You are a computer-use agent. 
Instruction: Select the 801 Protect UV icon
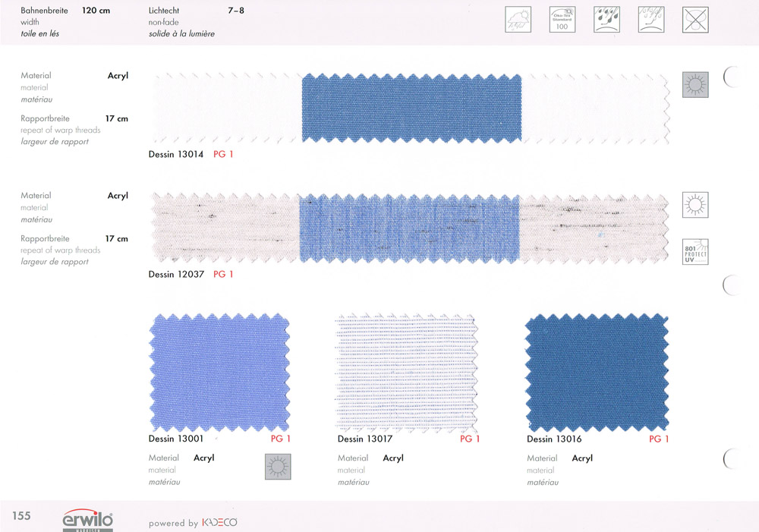click(695, 252)
